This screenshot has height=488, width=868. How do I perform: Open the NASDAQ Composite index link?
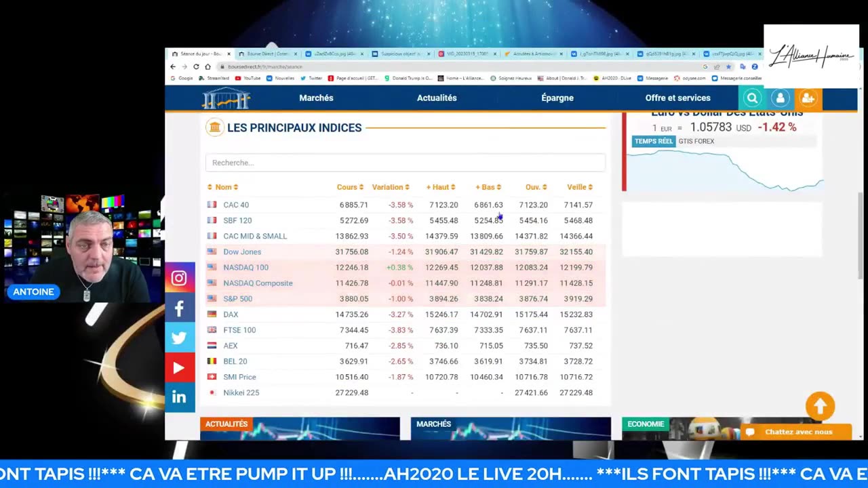click(258, 283)
